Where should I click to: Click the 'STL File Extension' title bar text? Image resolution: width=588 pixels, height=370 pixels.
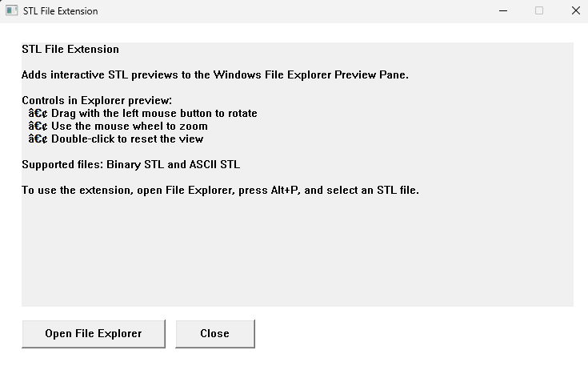click(x=60, y=11)
